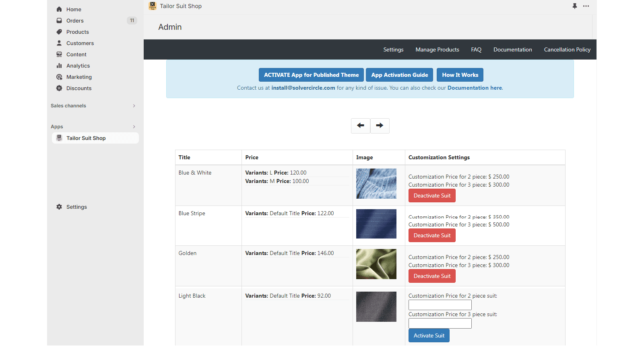Viewport: 644px width, 362px height.
Task: Click the Settings gear in sidebar
Action: coord(59,207)
